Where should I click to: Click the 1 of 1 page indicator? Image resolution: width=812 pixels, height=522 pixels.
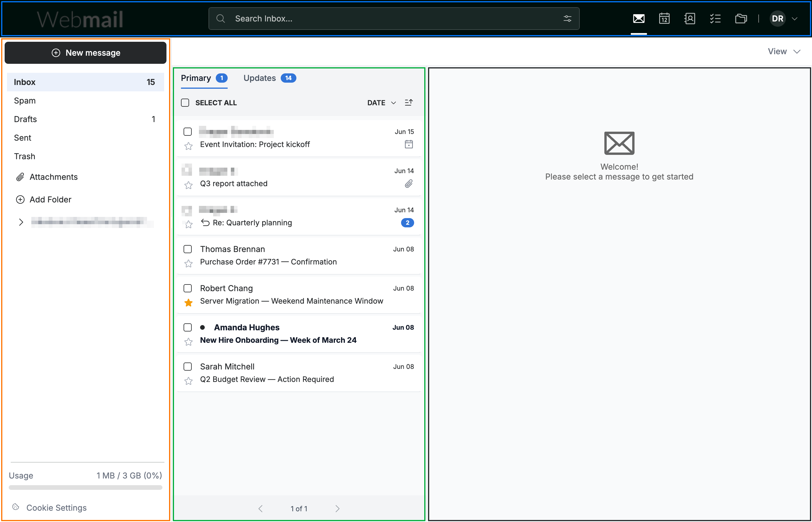pos(299,509)
